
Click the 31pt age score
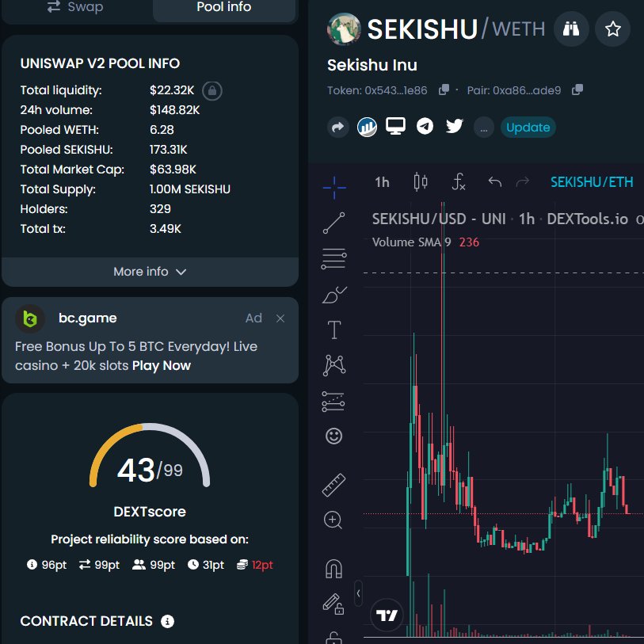206,565
